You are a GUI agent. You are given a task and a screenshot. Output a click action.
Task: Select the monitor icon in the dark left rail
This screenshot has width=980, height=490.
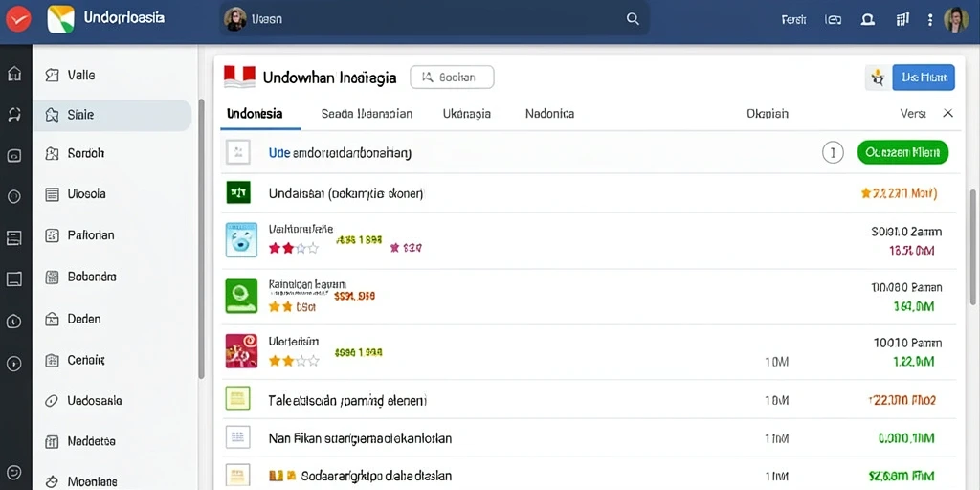pos(14,278)
